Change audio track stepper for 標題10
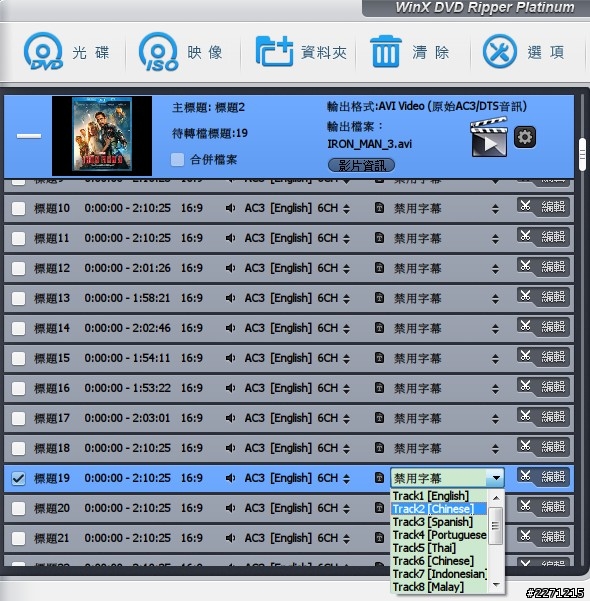The width and height of the screenshot is (590, 601). [x=347, y=209]
